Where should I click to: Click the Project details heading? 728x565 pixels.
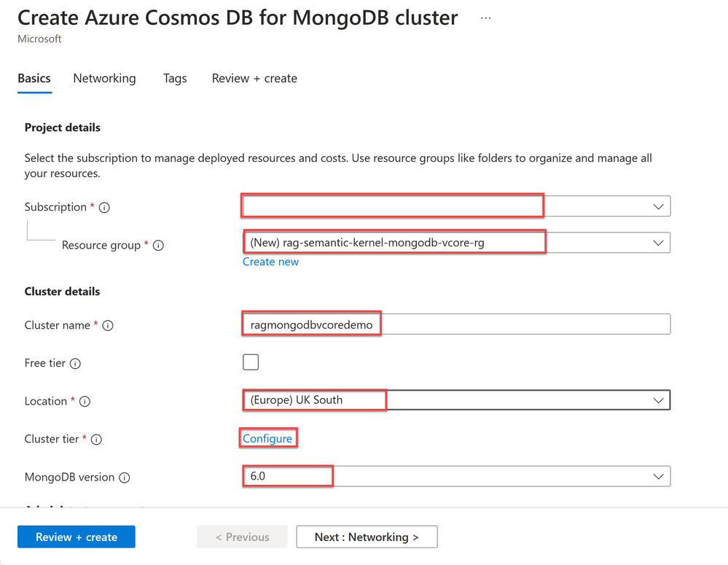[x=63, y=128]
